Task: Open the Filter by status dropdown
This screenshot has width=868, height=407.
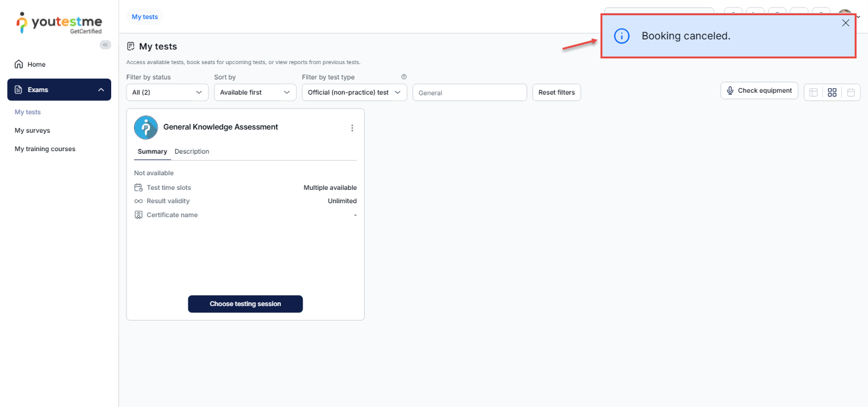Action: tap(167, 92)
